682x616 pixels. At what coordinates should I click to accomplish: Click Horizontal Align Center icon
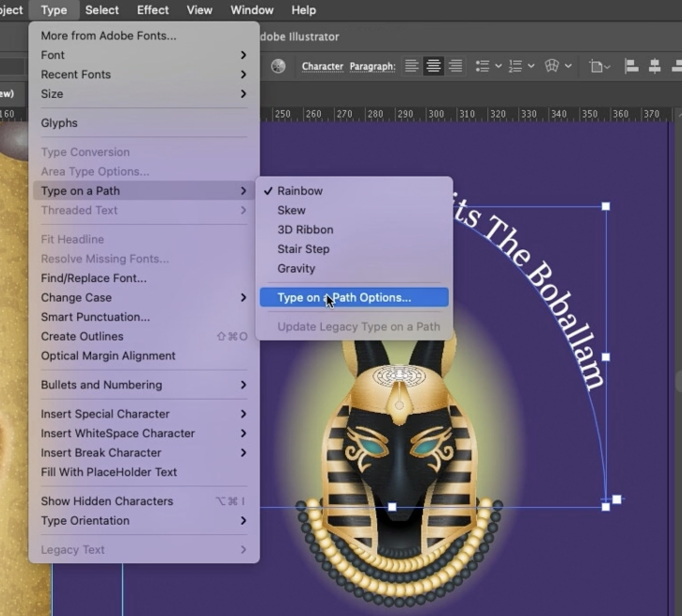(x=654, y=66)
